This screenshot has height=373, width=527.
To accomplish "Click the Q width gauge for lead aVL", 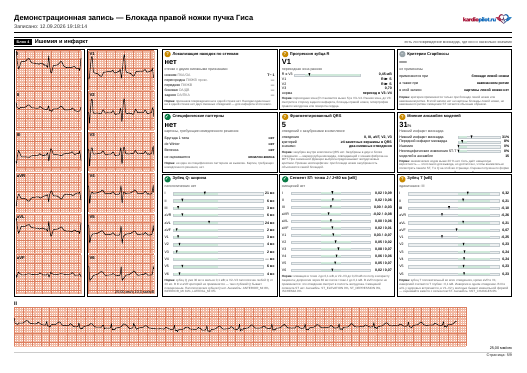I will pyautogui.click(x=218, y=222).
